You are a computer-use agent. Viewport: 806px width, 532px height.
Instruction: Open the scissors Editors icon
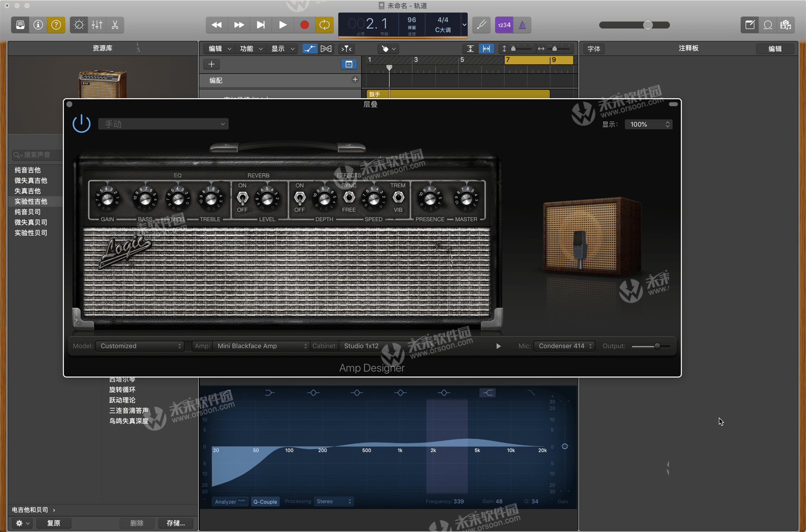point(115,25)
